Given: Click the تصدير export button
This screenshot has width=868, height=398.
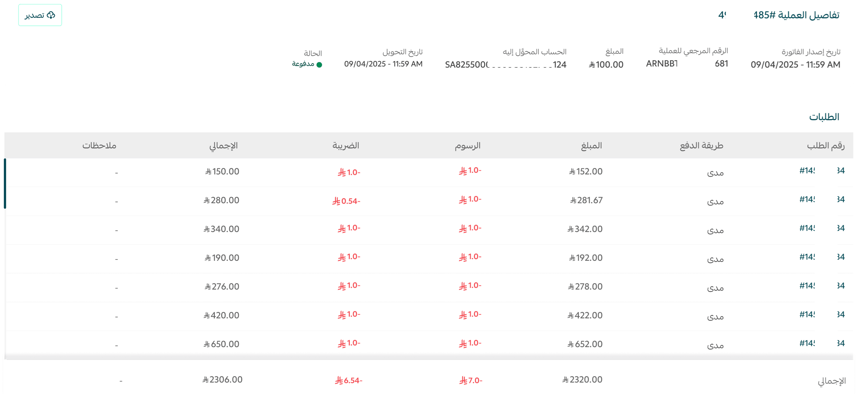Looking at the screenshot, I should 40,15.
